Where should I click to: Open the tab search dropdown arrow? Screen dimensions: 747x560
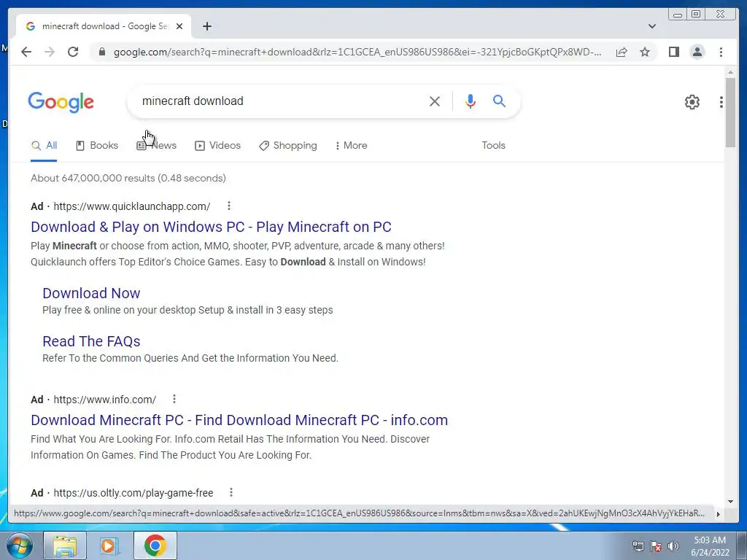(x=652, y=26)
